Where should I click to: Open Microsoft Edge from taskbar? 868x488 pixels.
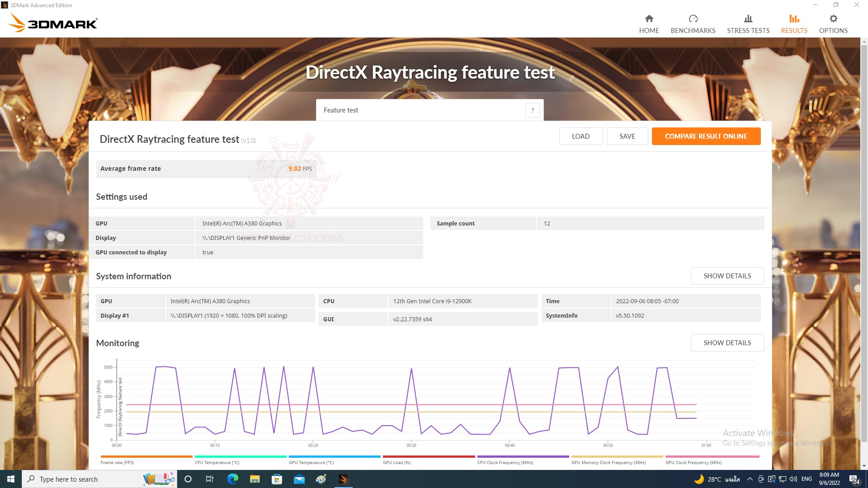click(x=233, y=479)
